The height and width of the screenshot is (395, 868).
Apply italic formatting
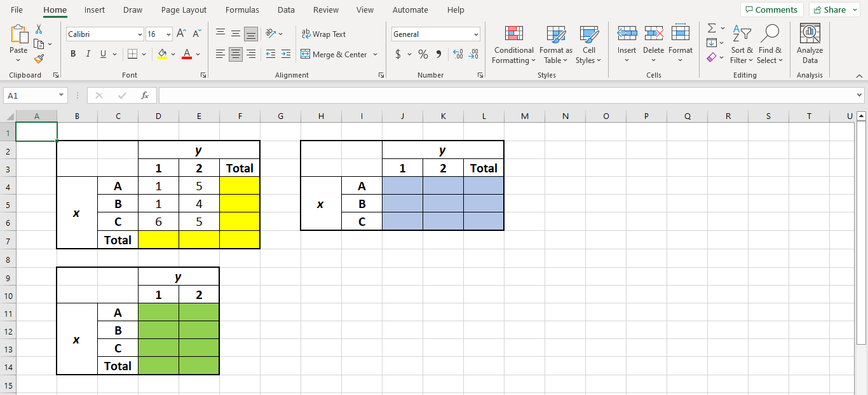[88, 54]
